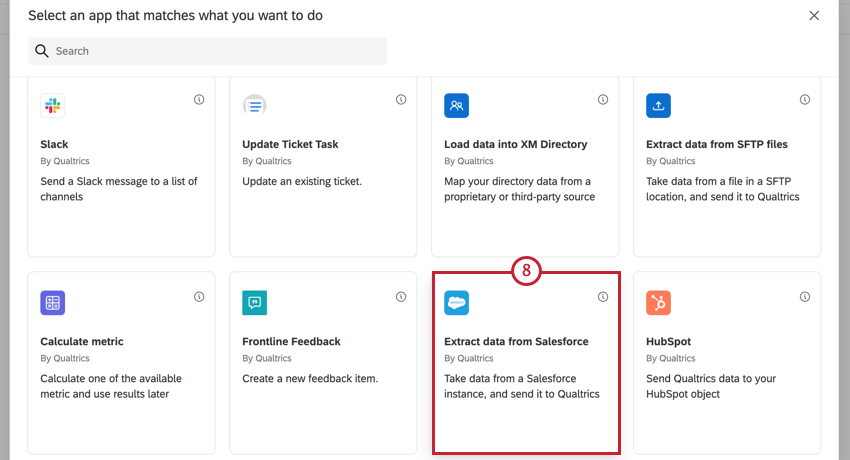
Task: Click 'By Qualtrics' under Load data into XM Directory
Action: coord(468,161)
